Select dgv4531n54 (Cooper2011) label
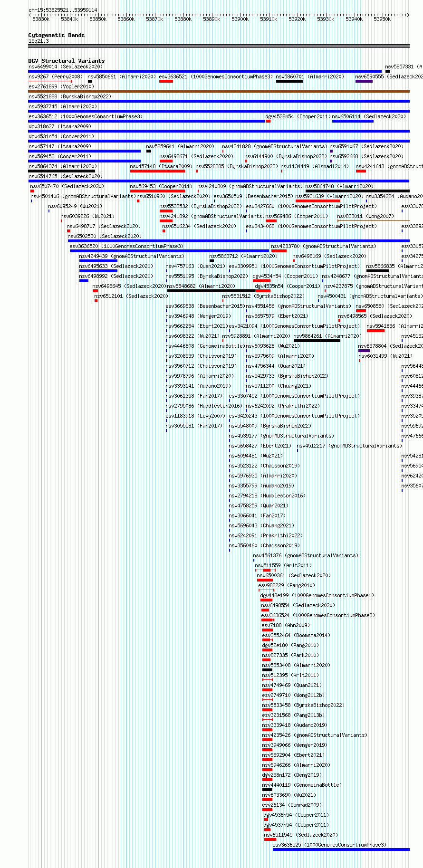This screenshot has width=423, height=868. pos(61,136)
